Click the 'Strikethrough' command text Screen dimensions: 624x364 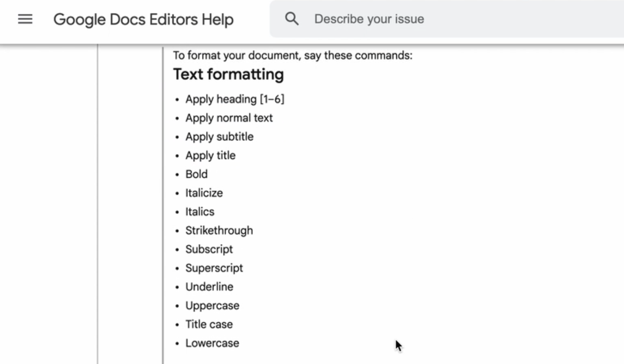pyautogui.click(x=219, y=230)
